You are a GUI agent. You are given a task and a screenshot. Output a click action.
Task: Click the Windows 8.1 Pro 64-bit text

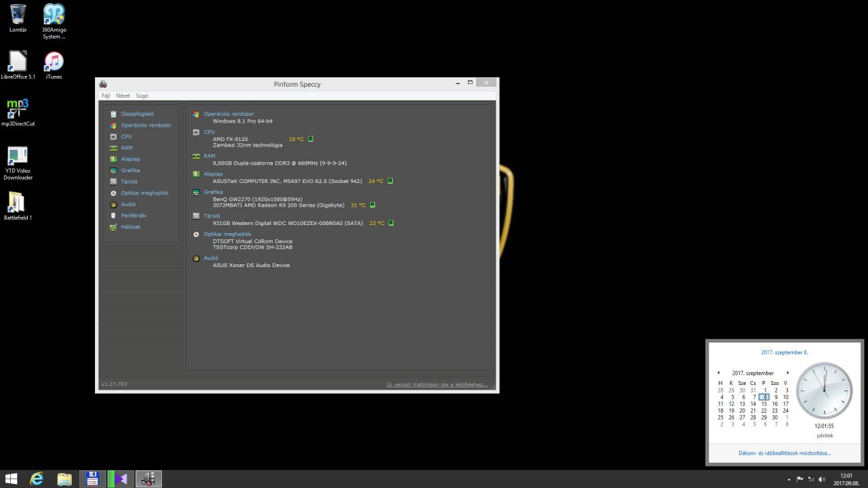[x=243, y=121]
